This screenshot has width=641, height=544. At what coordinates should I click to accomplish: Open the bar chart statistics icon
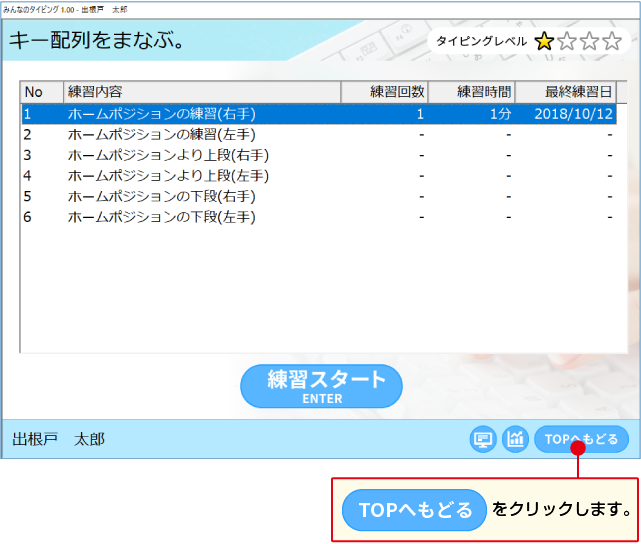[515, 439]
